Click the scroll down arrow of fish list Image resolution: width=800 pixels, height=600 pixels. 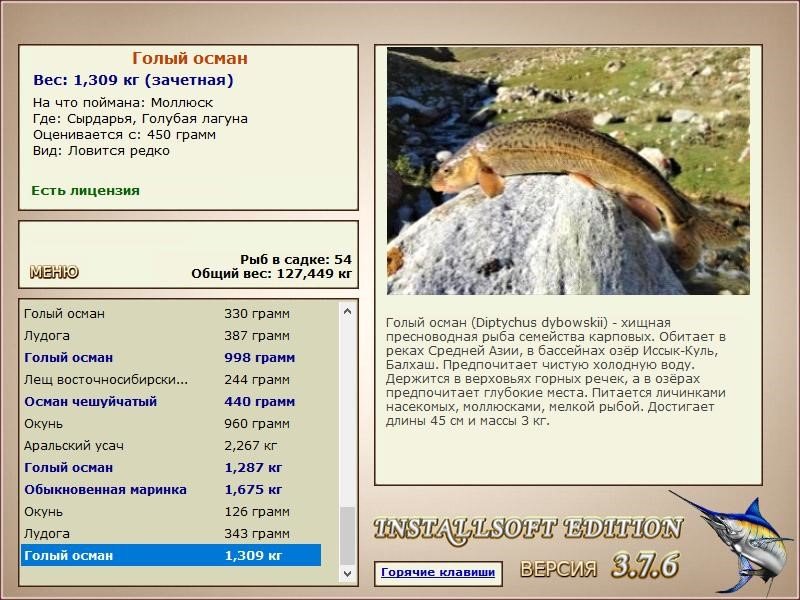point(347,573)
